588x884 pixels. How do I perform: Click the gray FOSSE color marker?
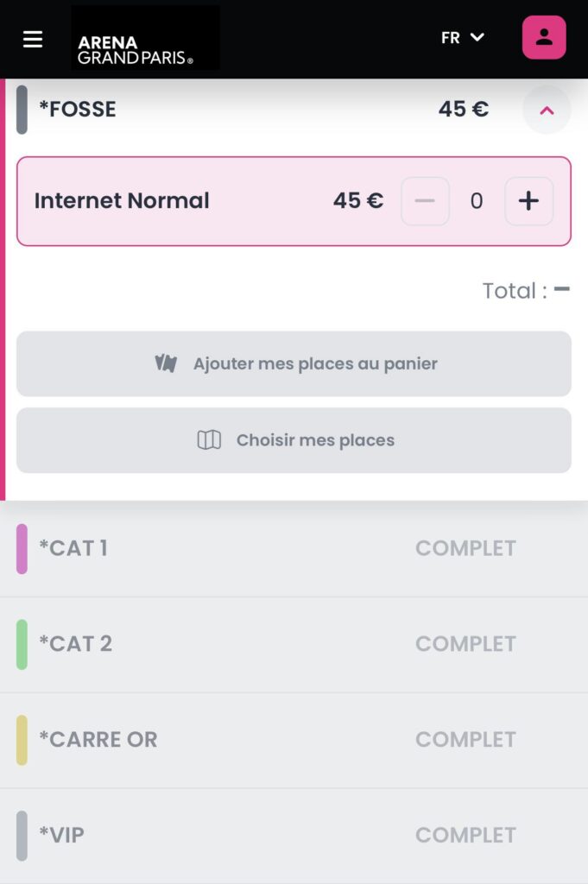click(x=22, y=110)
